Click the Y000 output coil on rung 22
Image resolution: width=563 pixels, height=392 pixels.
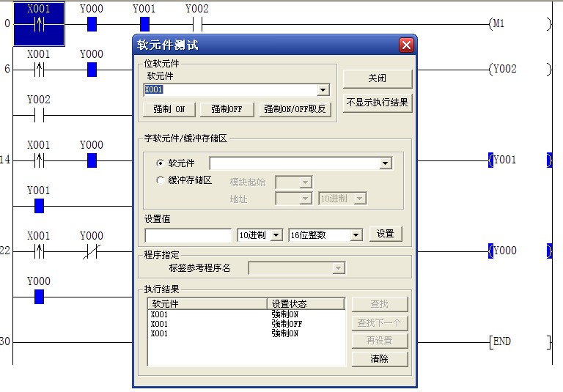503,251
